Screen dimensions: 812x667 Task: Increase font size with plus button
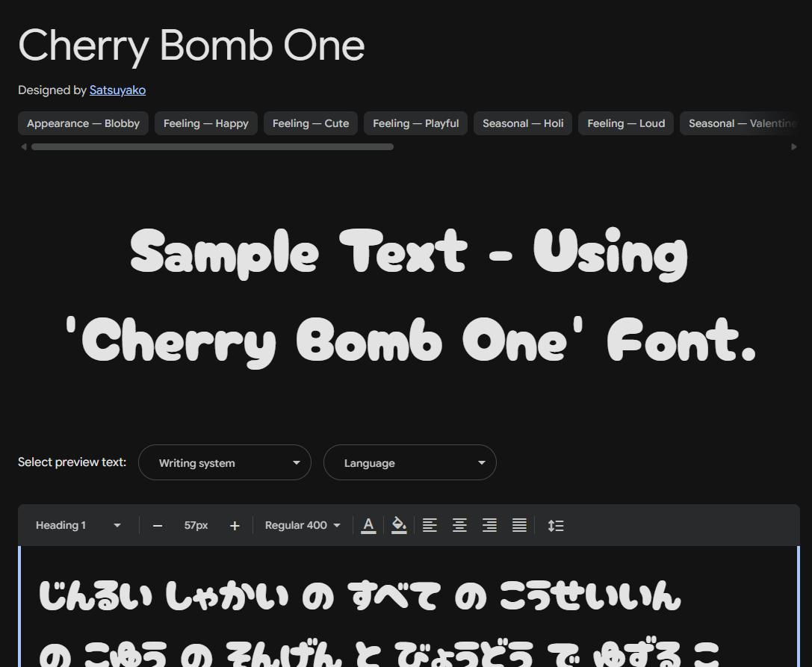(235, 526)
